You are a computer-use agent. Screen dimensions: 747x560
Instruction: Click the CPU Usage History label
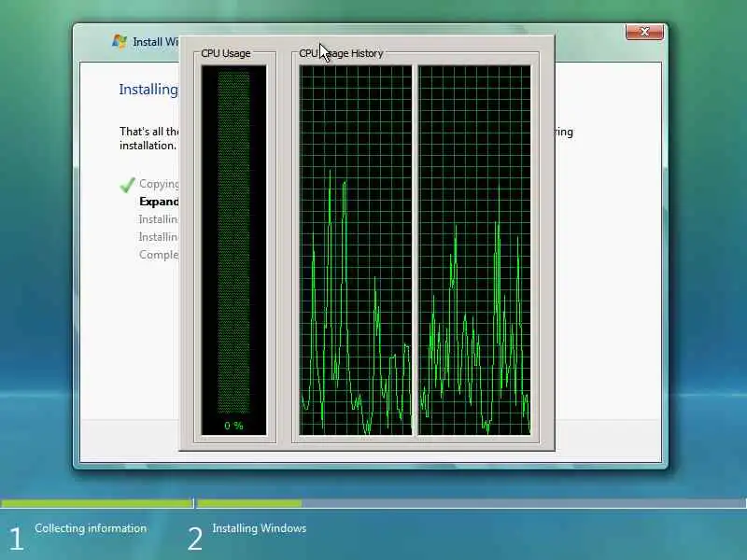click(341, 53)
